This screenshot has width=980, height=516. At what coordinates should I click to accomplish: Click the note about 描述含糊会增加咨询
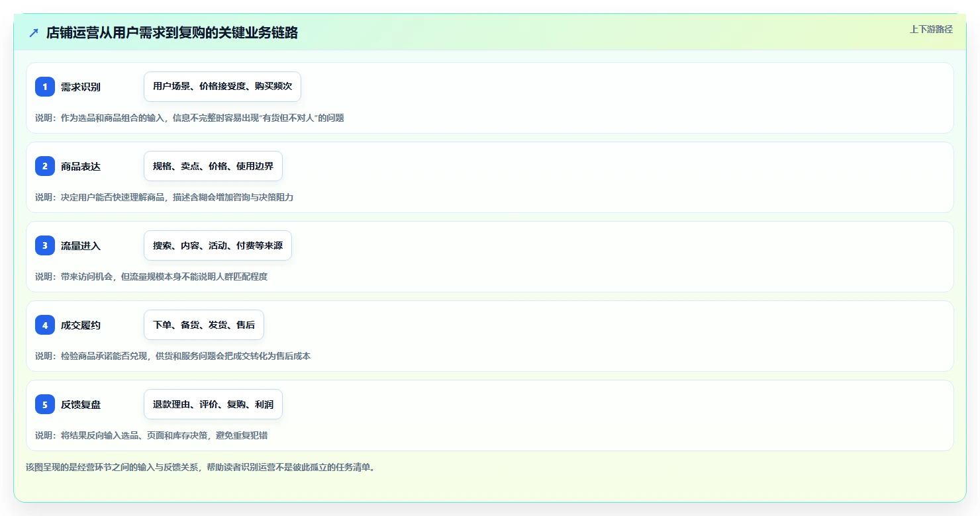click(x=164, y=197)
